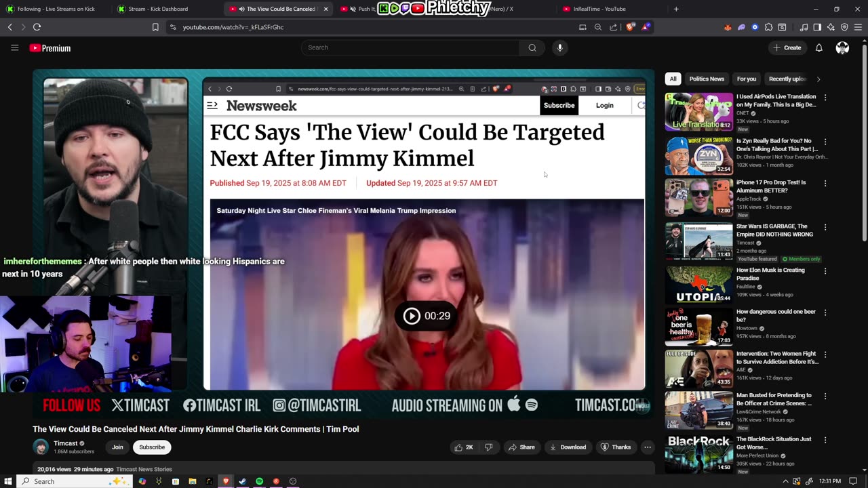This screenshot has width=868, height=488.
Task: Share the video
Action: [x=521, y=447]
